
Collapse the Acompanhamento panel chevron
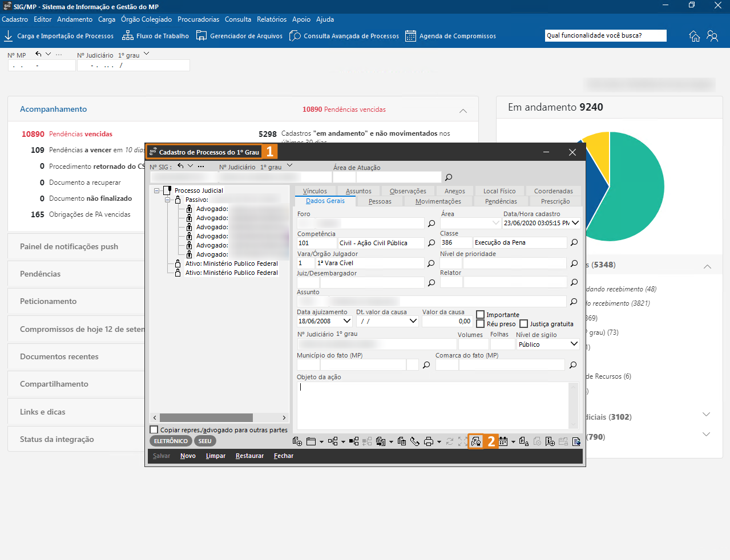coord(463,111)
